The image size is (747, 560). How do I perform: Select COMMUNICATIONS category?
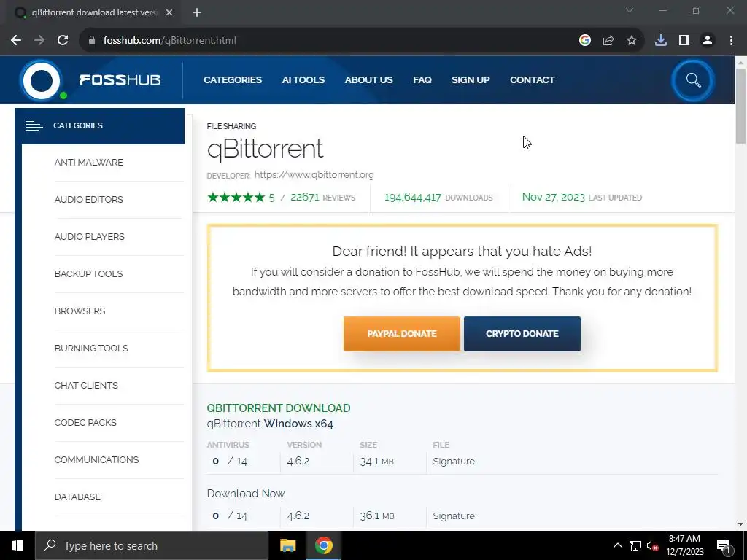pyautogui.click(x=96, y=459)
